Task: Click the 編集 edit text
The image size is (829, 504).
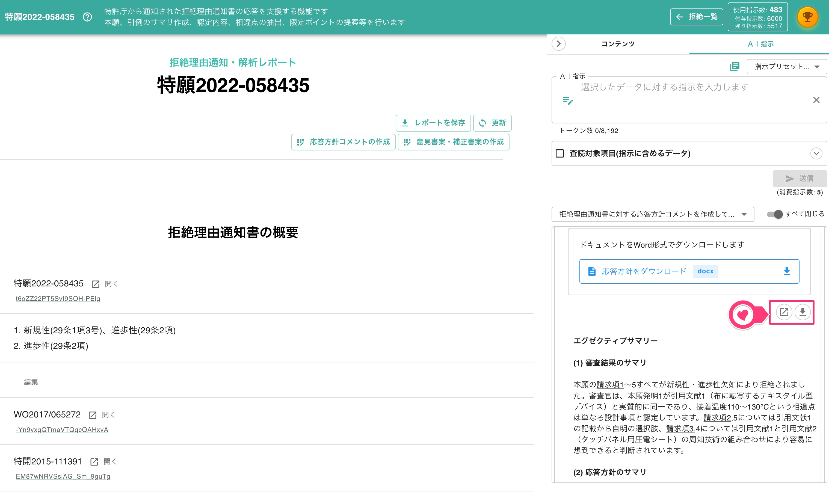Action: 31,382
